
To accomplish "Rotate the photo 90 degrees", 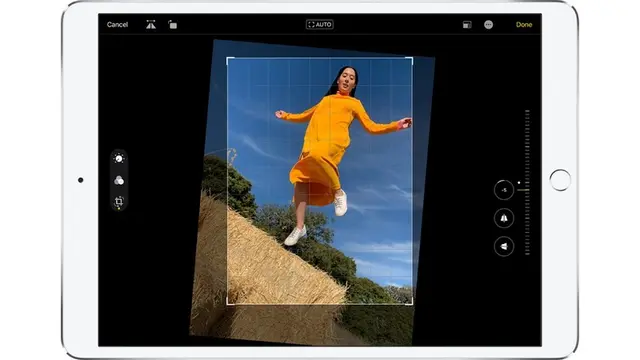I will click(x=173, y=24).
